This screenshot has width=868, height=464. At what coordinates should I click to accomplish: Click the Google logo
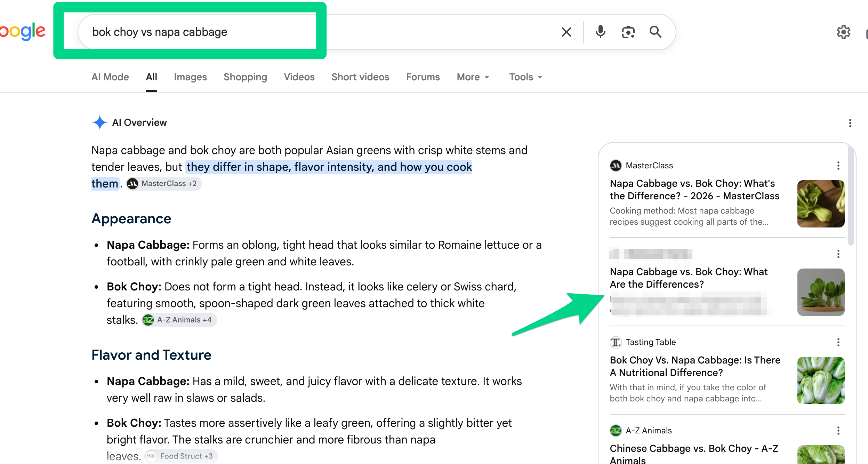pyautogui.click(x=23, y=32)
